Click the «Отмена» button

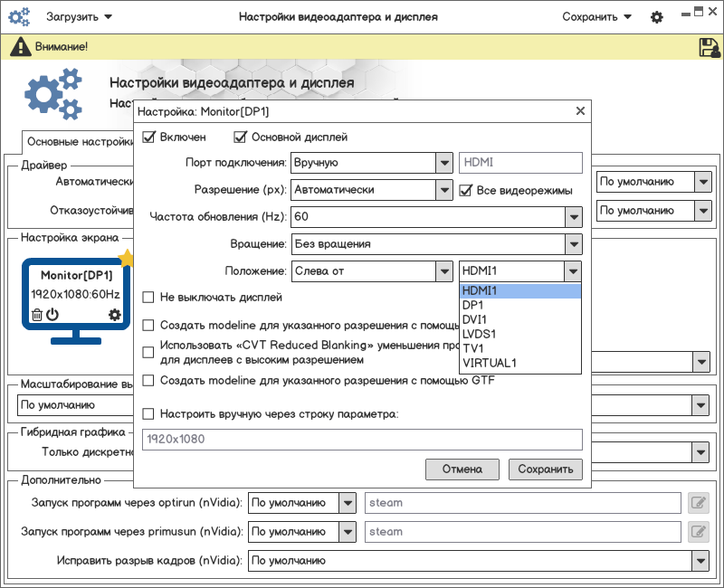click(462, 469)
